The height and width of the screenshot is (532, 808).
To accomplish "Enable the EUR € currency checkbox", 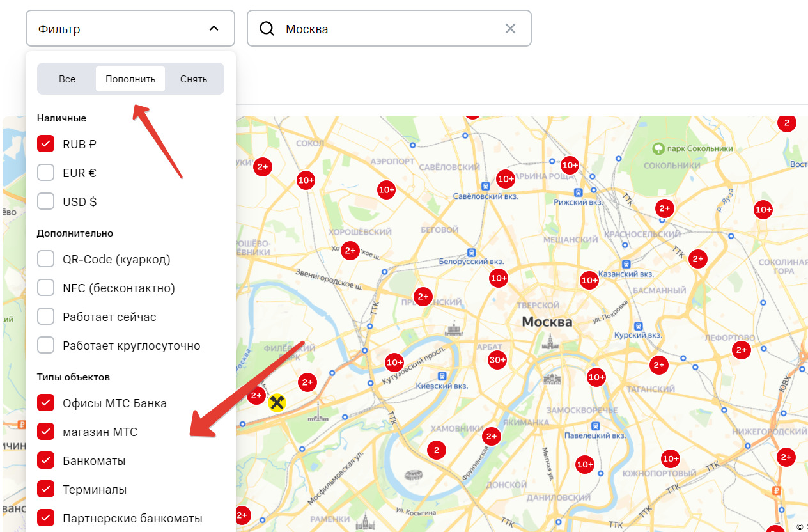I will point(45,173).
